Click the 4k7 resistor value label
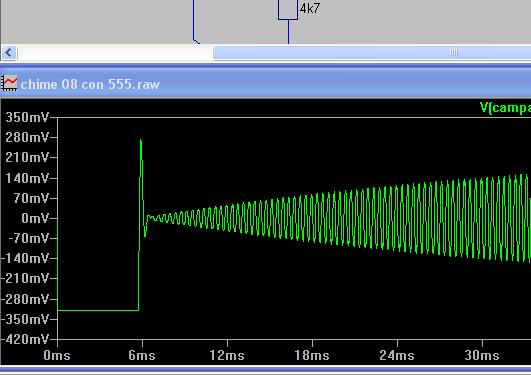 [x=310, y=8]
